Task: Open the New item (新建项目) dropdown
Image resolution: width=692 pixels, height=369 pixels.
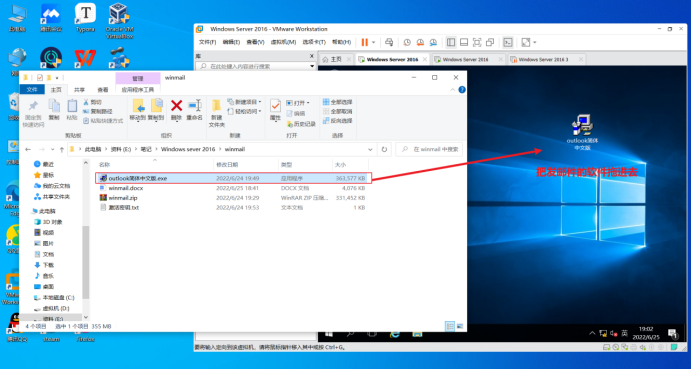Action: (244, 102)
